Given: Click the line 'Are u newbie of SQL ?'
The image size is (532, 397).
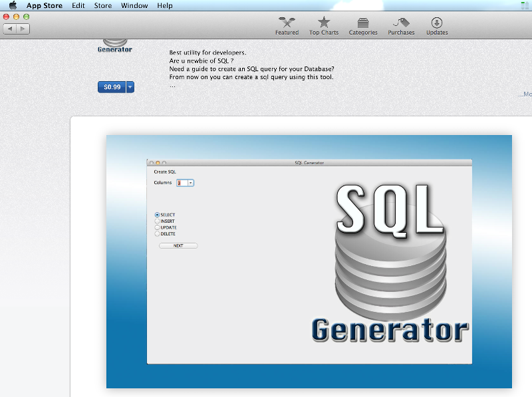Looking at the screenshot, I should (201, 61).
